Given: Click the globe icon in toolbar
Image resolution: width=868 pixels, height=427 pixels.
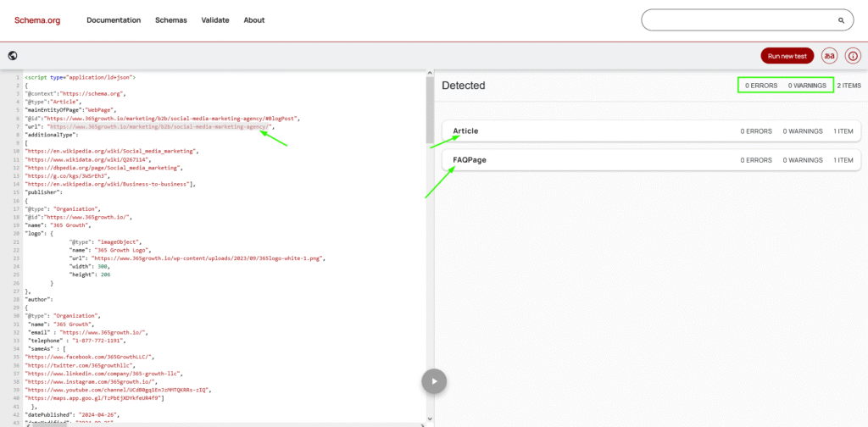Looking at the screenshot, I should pos(13,55).
